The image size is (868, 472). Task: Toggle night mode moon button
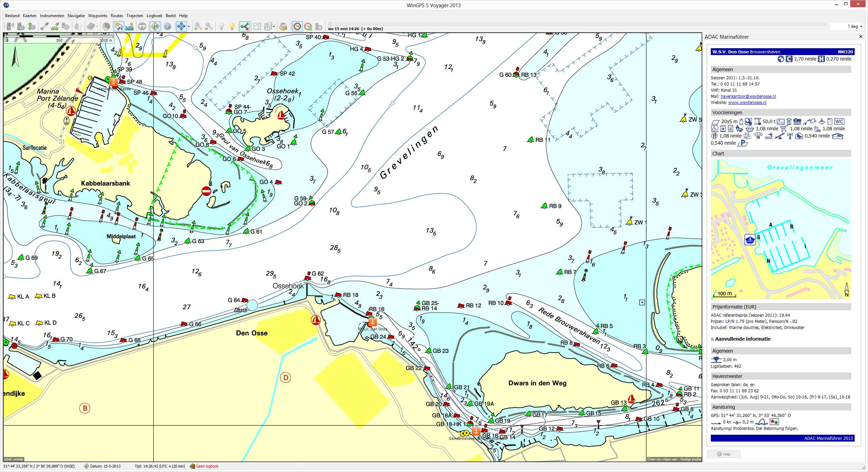pos(106,26)
